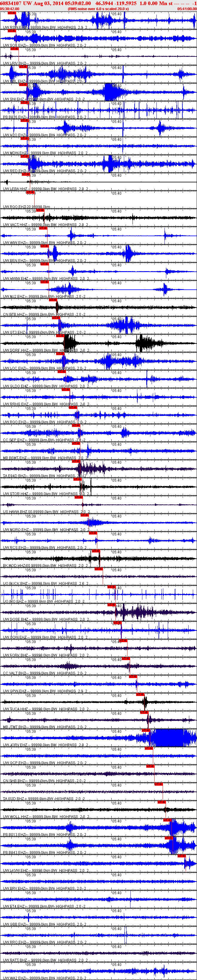Click the red pick flag on PB B013 trace

(x=167, y=820)
